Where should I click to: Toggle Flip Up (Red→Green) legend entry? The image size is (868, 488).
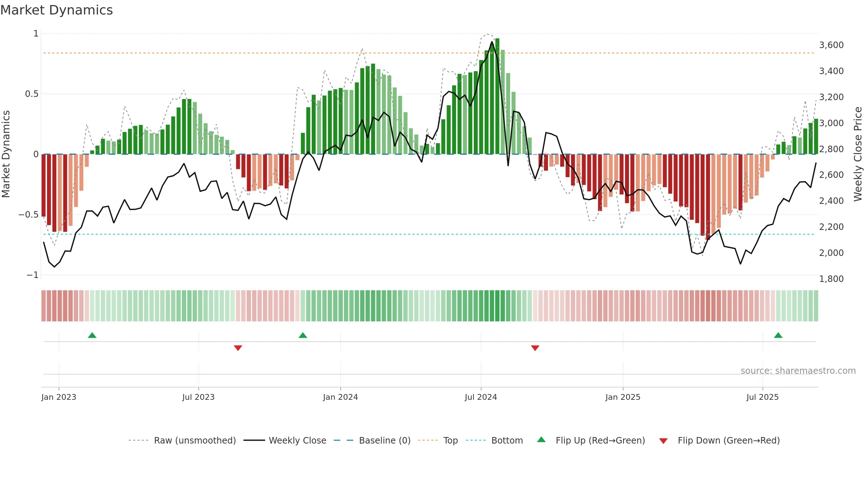pos(591,440)
